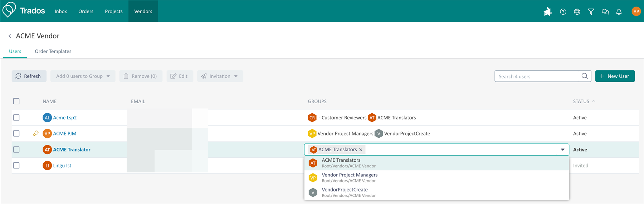The image size is (644, 204).
Task: Choose Vendor Project Managers option in list
Action: [x=436, y=177]
